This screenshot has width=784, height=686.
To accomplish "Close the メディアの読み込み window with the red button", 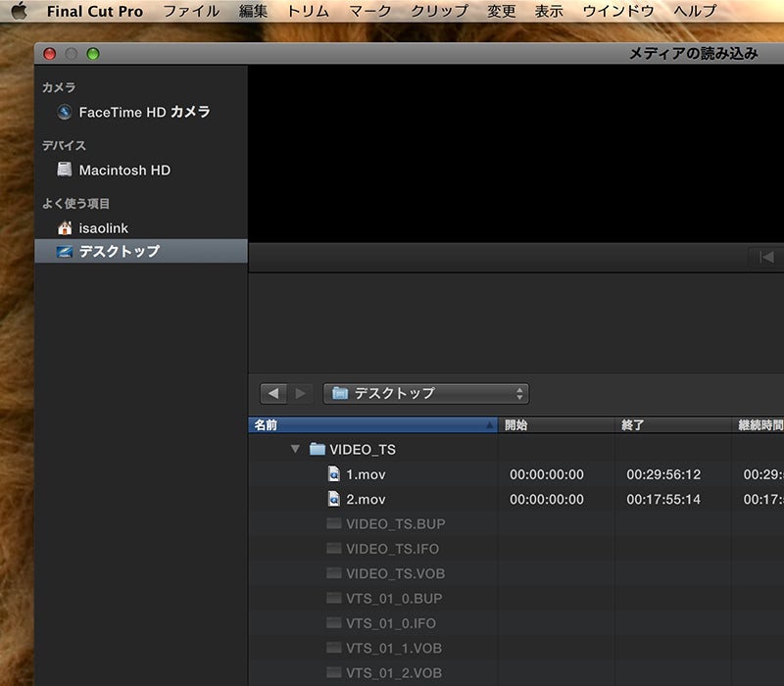I will pos(50,54).
